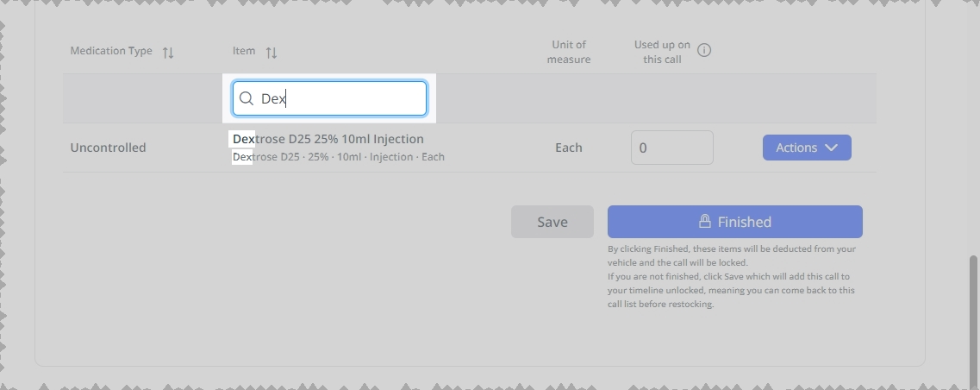Open the Actions dropdown for Dextrose
This screenshot has height=390, width=980.
[x=807, y=148]
